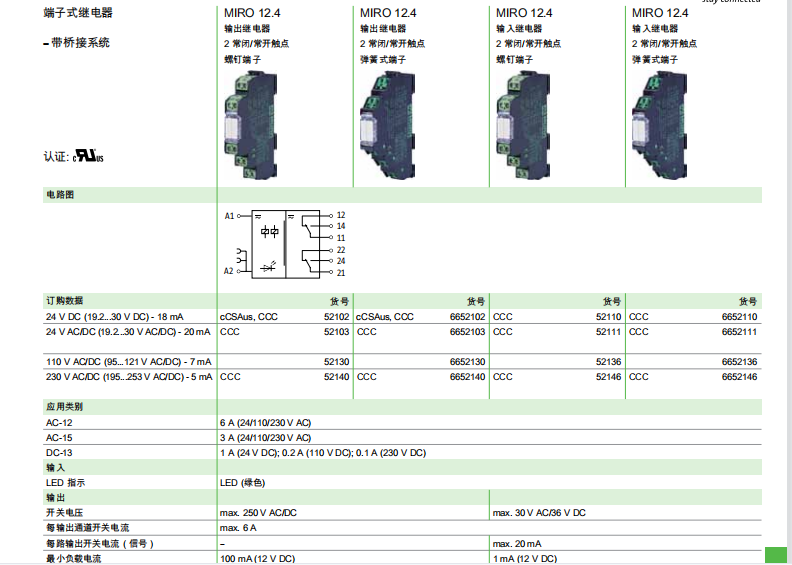The width and height of the screenshot is (792, 565).
Task: Click the max. 20 mA value
Action: click(517, 544)
